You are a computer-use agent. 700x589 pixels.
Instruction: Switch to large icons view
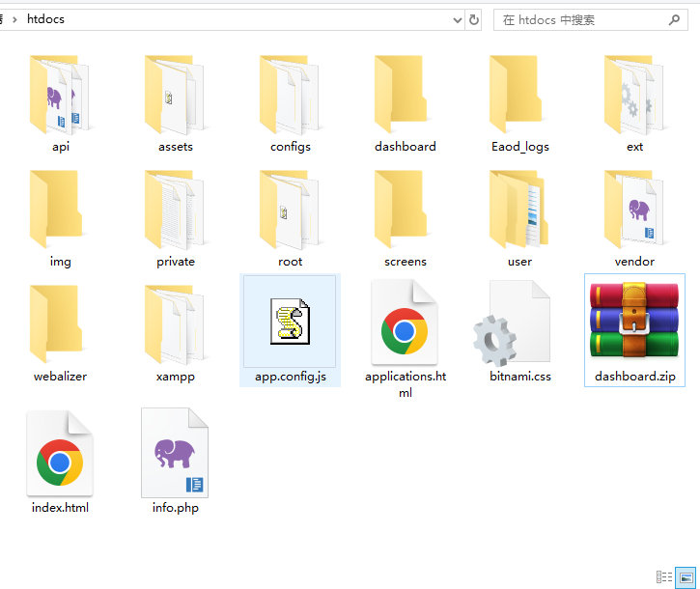coord(686,576)
